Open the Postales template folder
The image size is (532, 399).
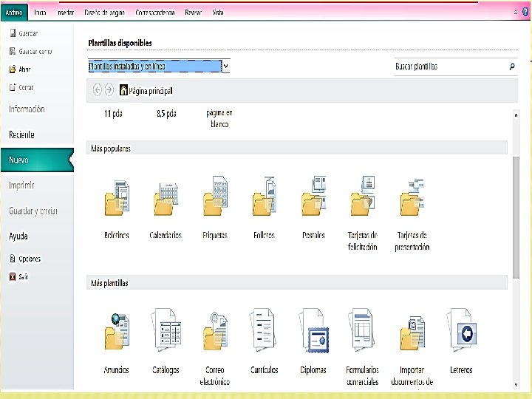[x=313, y=196]
